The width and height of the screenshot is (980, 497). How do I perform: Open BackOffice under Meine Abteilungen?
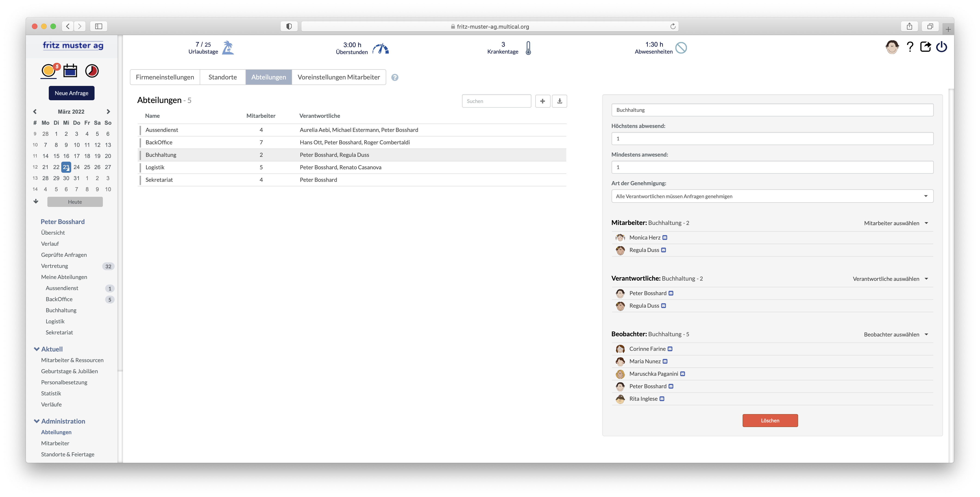(59, 299)
